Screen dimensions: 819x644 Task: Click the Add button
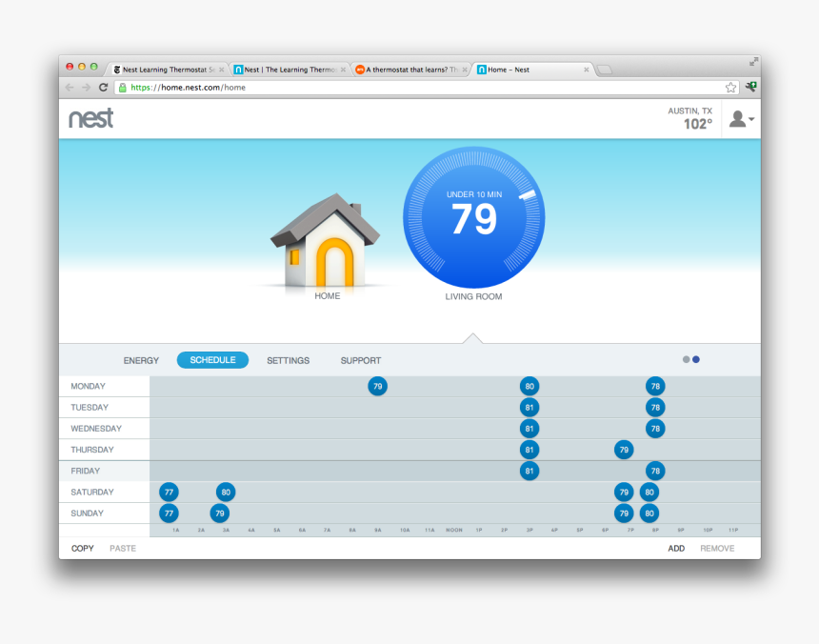pyautogui.click(x=676, y=549)
